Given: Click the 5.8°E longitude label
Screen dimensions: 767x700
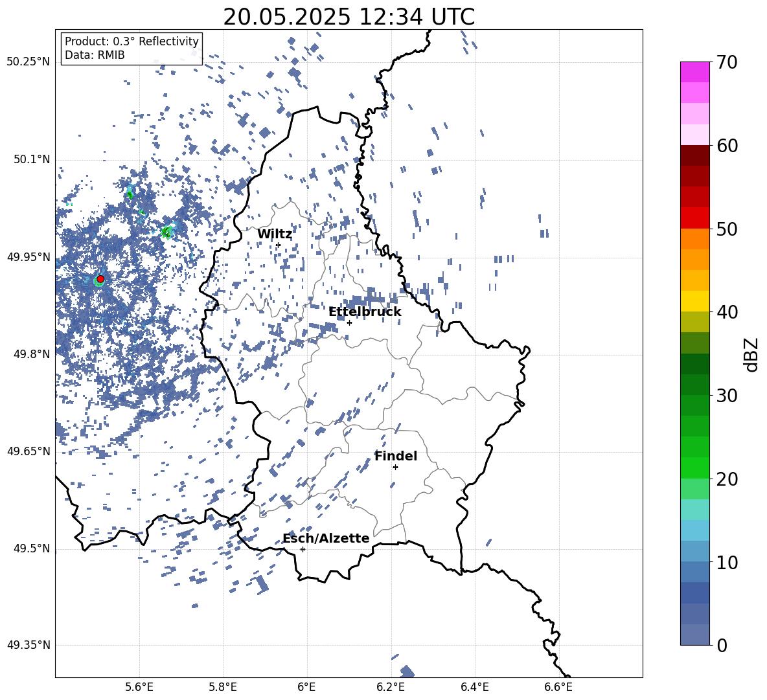Looking at the screenshot, I should pos(223,688).
